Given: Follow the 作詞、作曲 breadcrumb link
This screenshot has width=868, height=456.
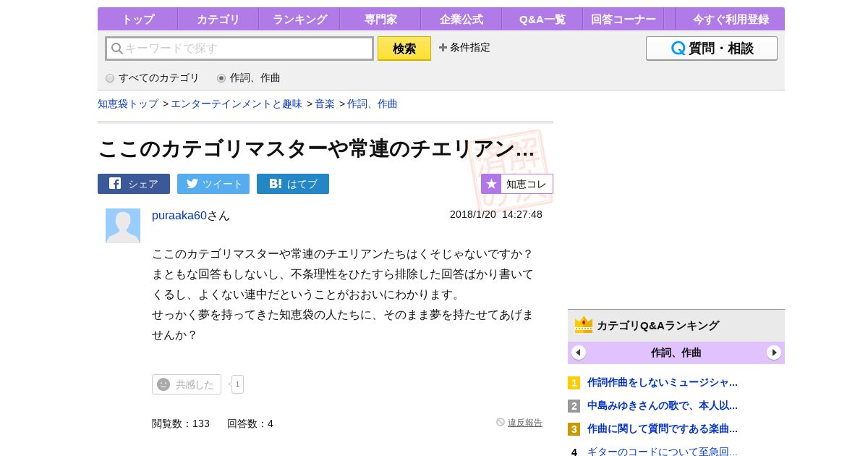Looking at the screenshot, I should (x=373, y=104).
